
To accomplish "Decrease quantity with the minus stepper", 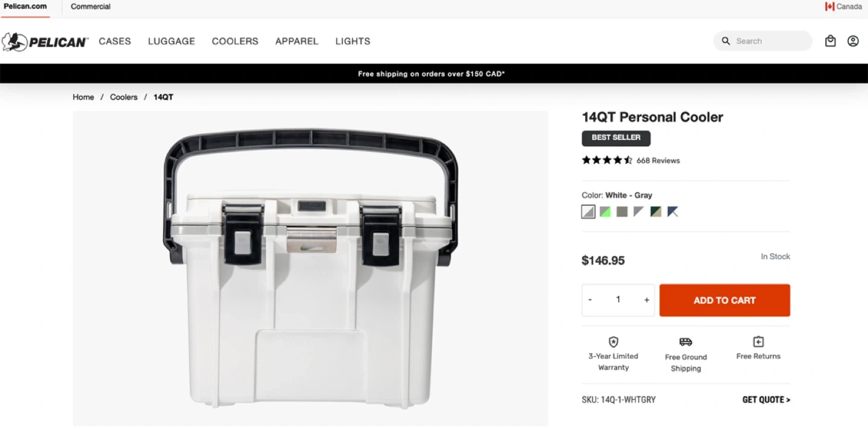I will tap(590, 300).
